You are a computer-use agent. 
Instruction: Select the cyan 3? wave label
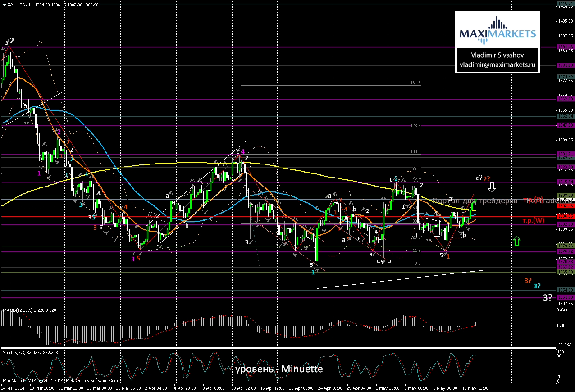point(537,286)
